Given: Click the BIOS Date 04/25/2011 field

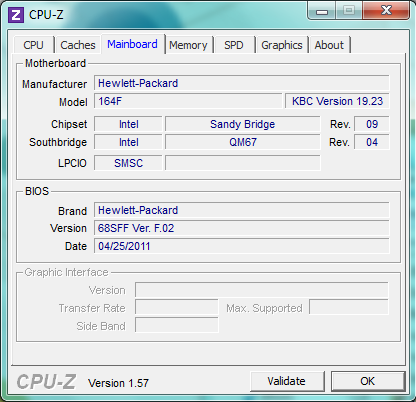Looking at the screenshot, I should tap(241, 246).
